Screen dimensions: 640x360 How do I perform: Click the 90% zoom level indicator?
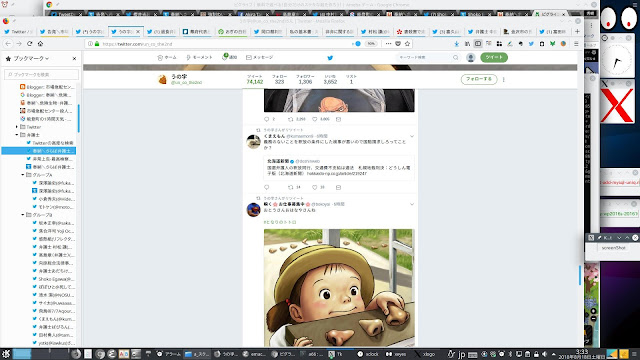pos(371,44)
